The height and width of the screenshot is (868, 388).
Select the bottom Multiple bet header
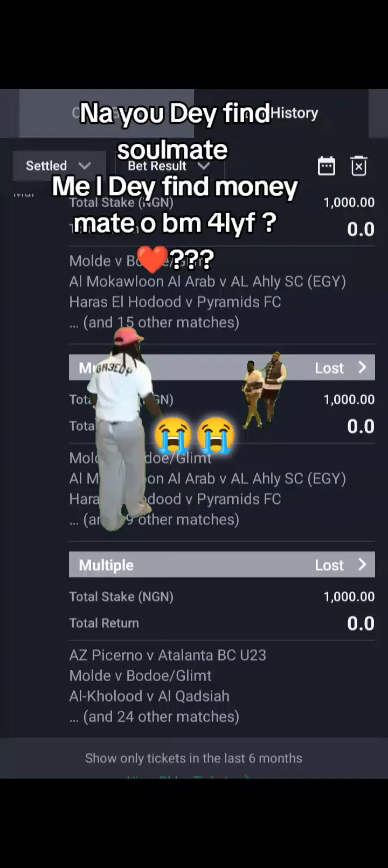(x=222, y=564)
